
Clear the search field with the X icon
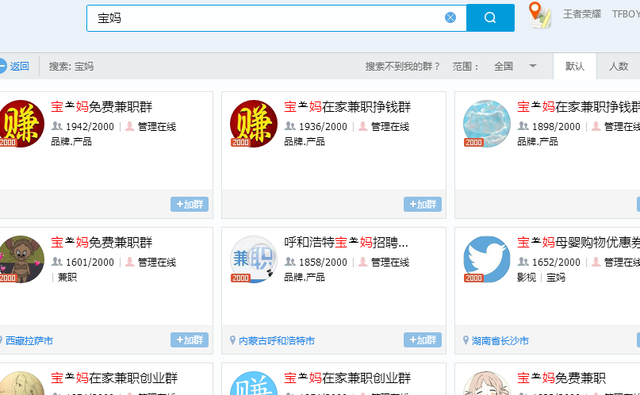[450, 18]
